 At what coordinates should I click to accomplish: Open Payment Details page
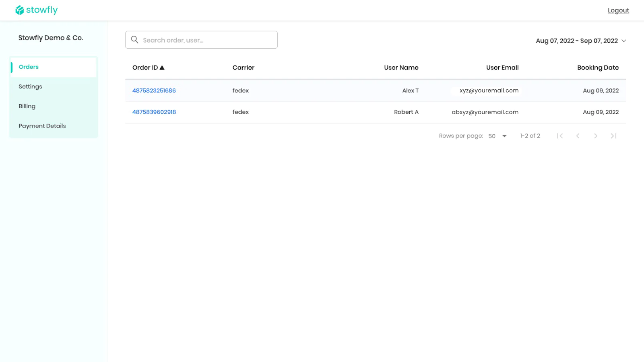tap(42, 126)
